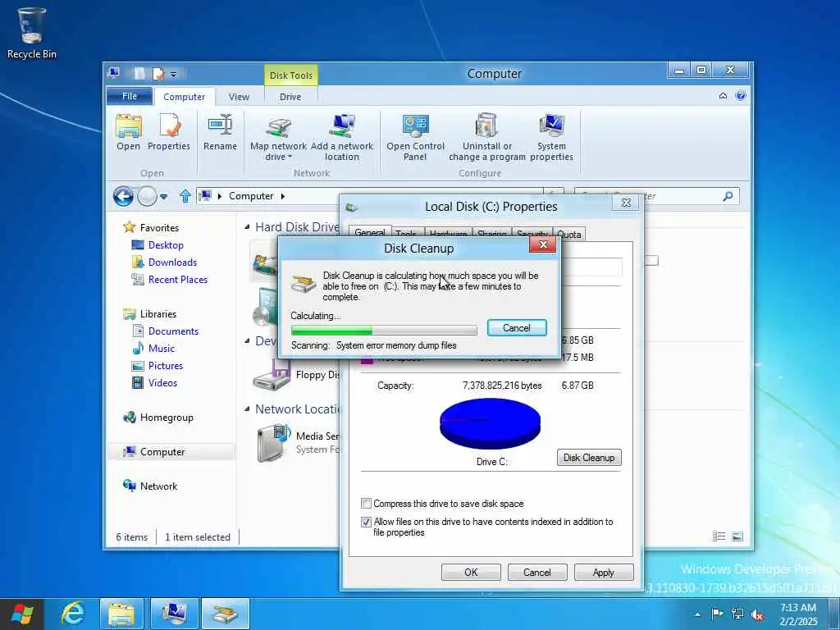
Task: Collapse the Network Location group
Action: (x=247, y=409)
